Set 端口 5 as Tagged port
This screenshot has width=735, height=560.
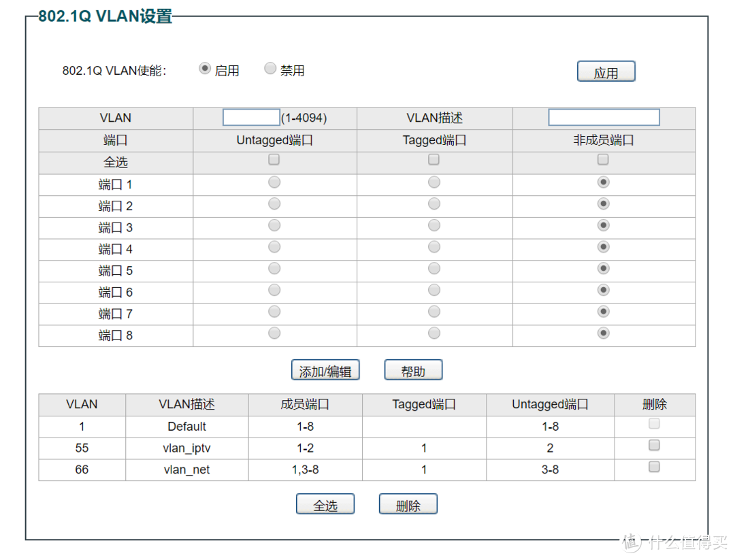point(434,269)
